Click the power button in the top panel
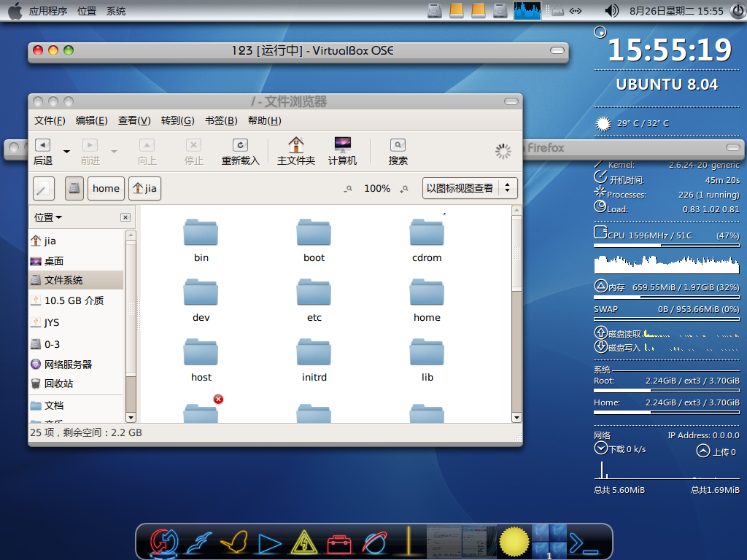Viewport: 747px width, 560px height. (738, 10)
